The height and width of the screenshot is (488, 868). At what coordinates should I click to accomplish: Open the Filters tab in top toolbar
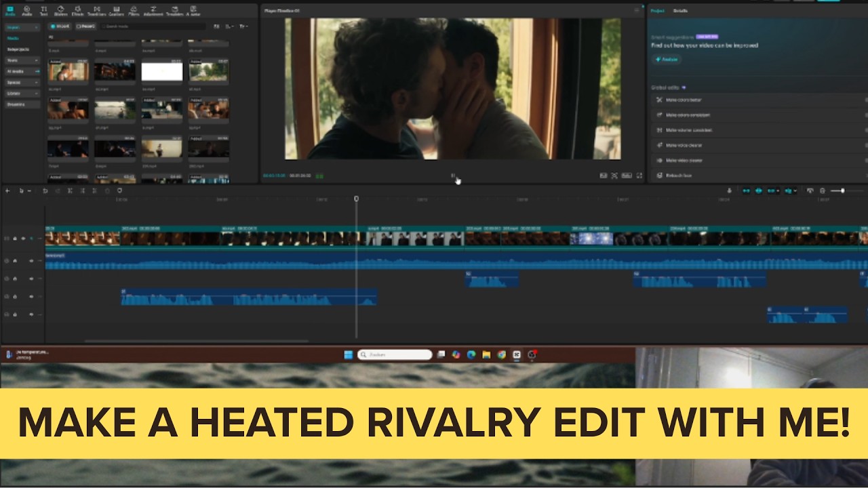tap(134, 11)
